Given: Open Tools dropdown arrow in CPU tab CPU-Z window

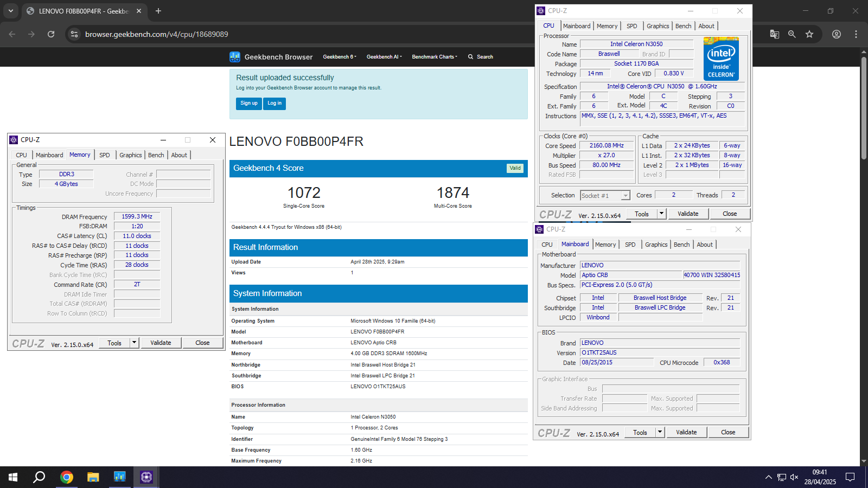Looking at the screenshot, I should tap(662, 214).
